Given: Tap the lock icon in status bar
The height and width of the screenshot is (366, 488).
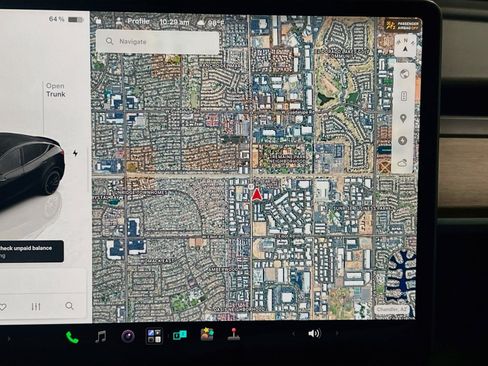Looking at the screenshot, I should coord(97,21).
